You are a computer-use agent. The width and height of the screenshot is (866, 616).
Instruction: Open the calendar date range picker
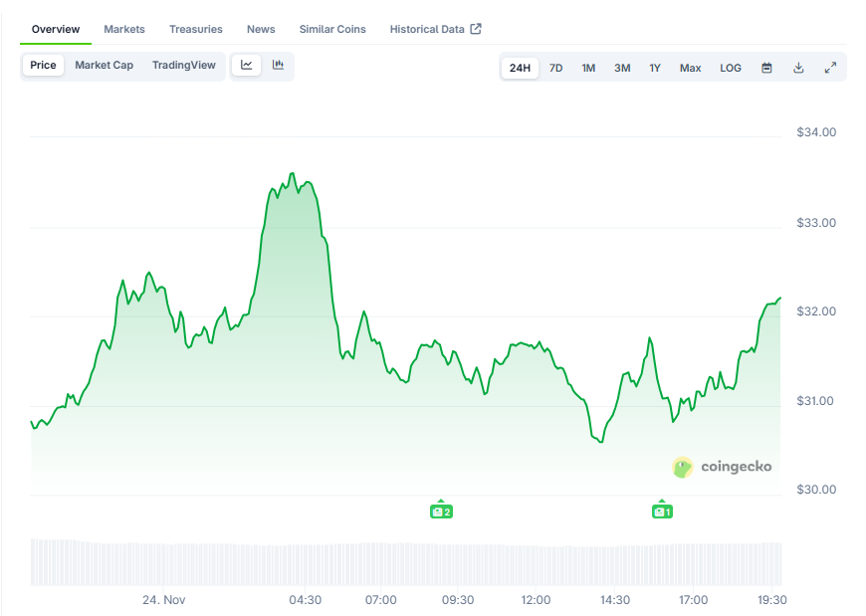[766, 68]
